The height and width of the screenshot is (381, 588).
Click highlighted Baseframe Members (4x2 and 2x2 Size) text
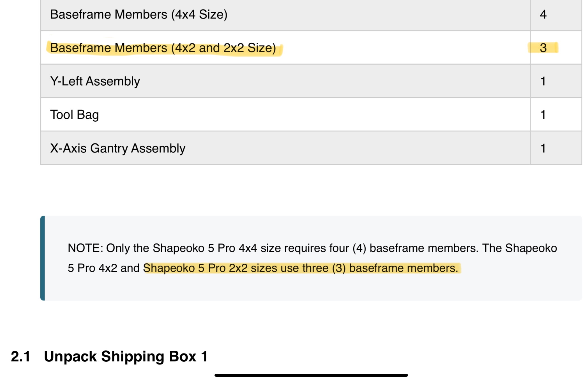163,48
